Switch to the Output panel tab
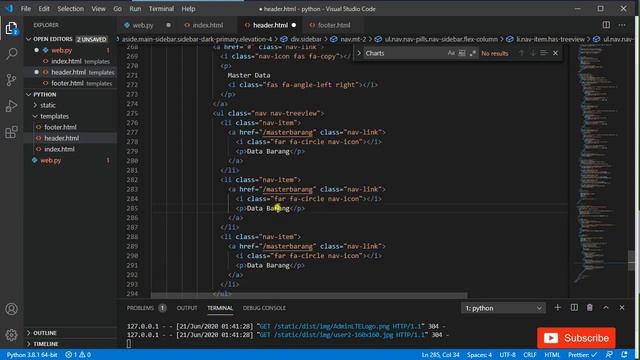Viewport: 640px width, 360px height. point(187,308)
